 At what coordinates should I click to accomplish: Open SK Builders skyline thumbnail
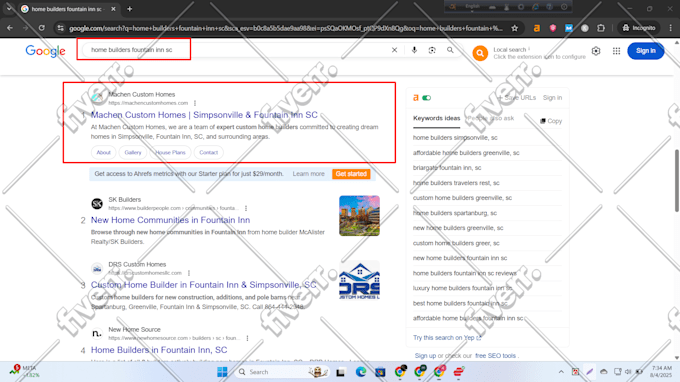click(x=359, y=215)
